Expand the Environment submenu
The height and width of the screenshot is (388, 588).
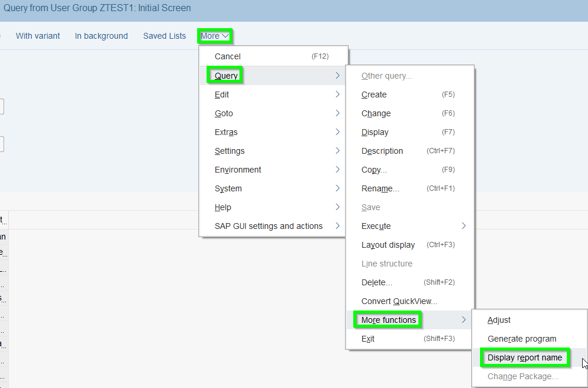point(238,170)
